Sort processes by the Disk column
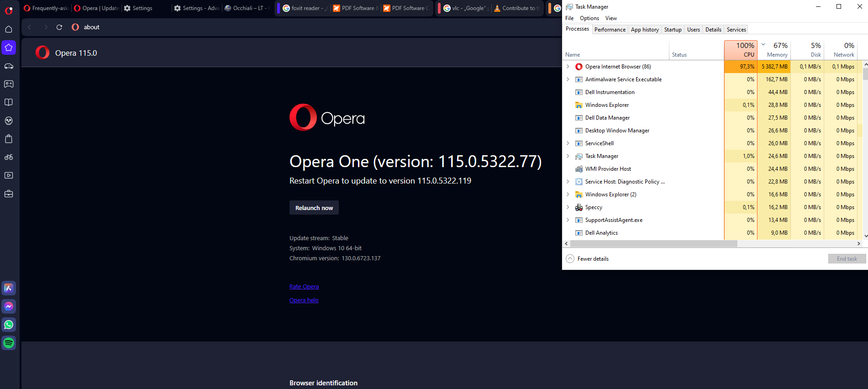The image size is (868, 389). click(x=807, y=50)
